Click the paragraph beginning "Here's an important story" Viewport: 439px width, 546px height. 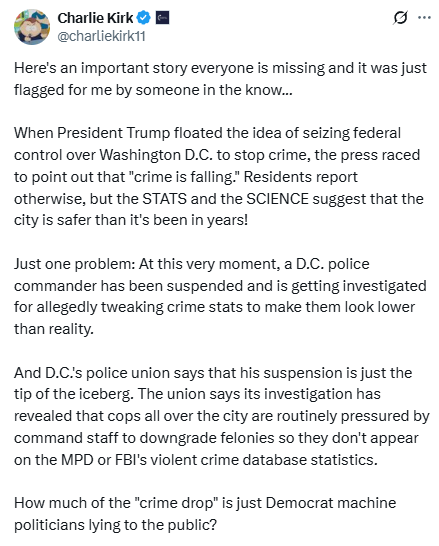(x=220, y=79)
